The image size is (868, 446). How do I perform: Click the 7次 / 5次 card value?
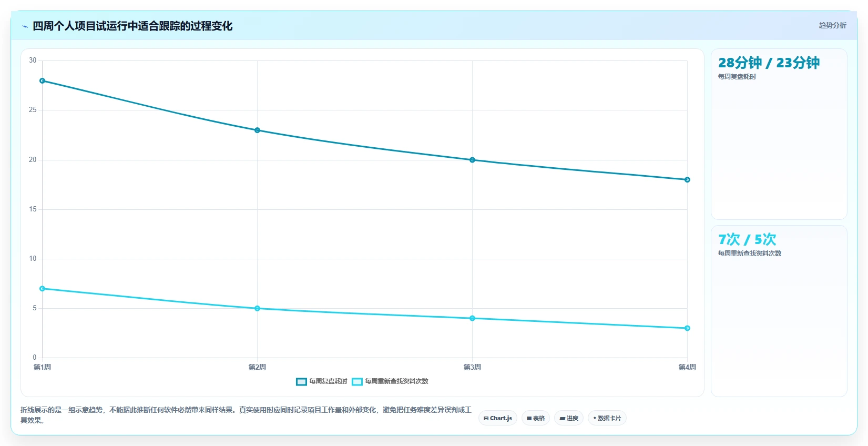[x=747, y=240]
